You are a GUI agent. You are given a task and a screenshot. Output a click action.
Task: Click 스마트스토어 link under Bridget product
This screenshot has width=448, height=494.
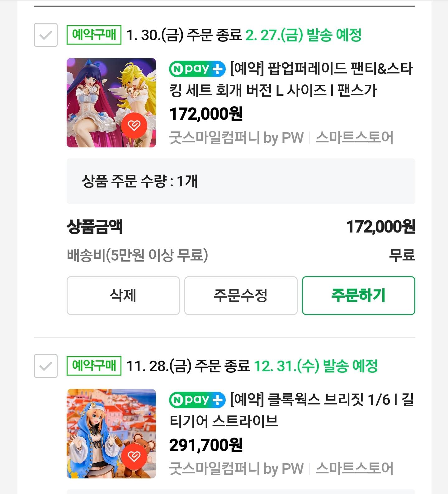pyautogui.click(x=354, y=469)
